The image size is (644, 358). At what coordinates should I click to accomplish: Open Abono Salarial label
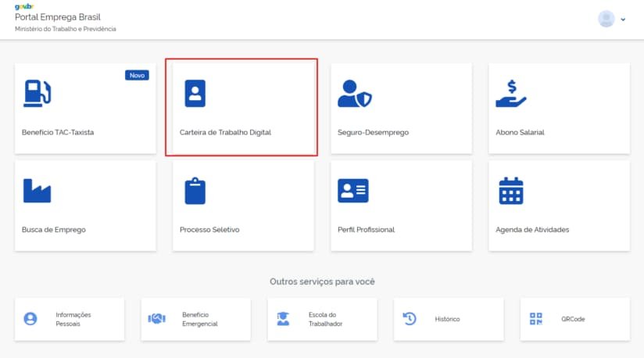[x=520, y=132]
